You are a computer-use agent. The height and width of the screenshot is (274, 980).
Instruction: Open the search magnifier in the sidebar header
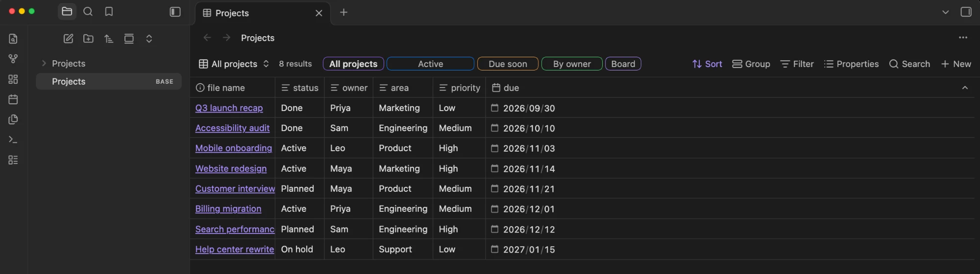pos(88,11)
